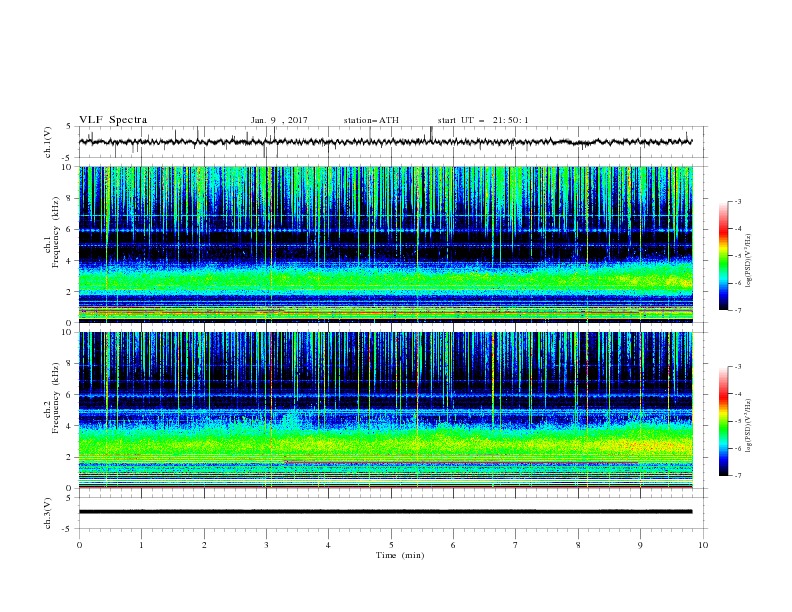The image size is (792, 612).
Task: Click '-7' label on upper color bar
Action: point(738,310)
